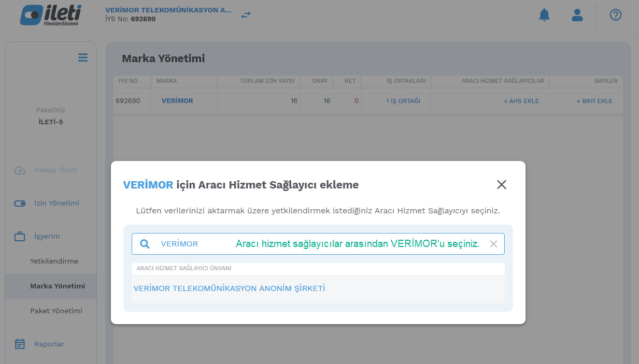
Task: Click the İŞ ORTAKLARI column header
Action: [396, 81]
